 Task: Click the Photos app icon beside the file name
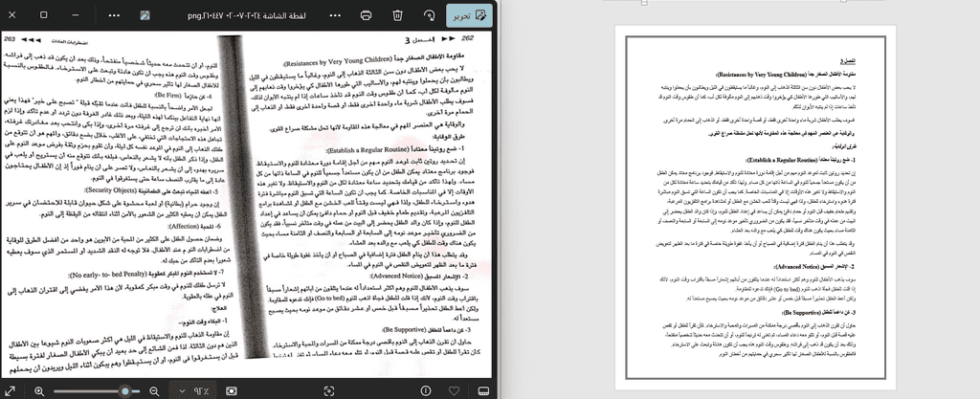(145, 15)
